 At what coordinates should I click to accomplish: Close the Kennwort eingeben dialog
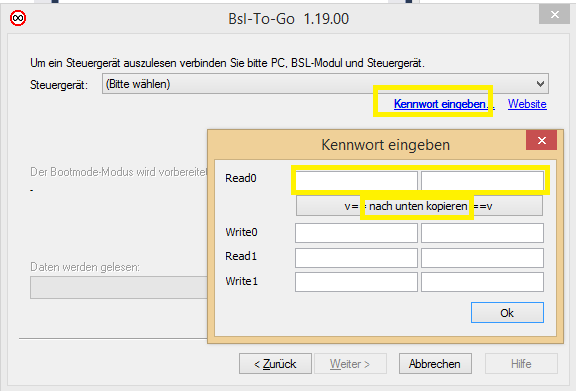tap(541, 140)
